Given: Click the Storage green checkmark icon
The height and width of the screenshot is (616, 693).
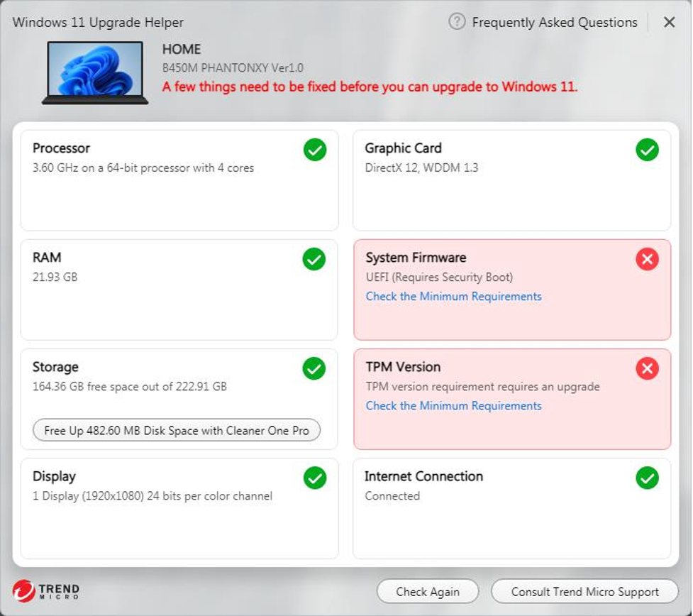Looking at the screenshot, I should [314, 368].
